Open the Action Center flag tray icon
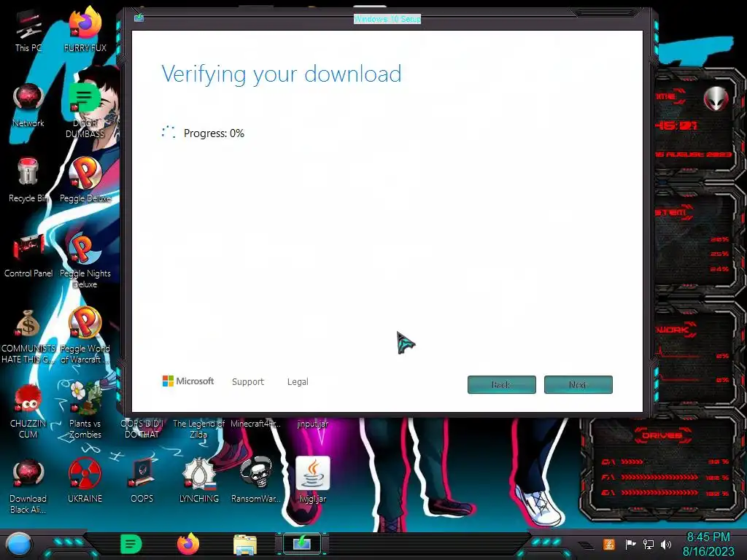Screen dimensions: 747x560 tap(631, 544)
